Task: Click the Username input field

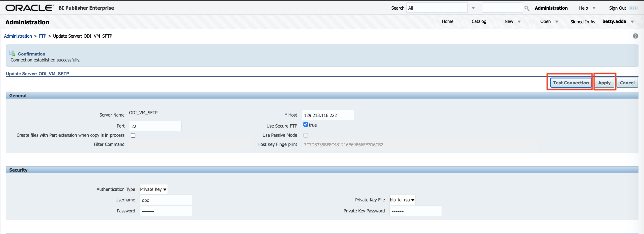Action: tap(165, 200)
